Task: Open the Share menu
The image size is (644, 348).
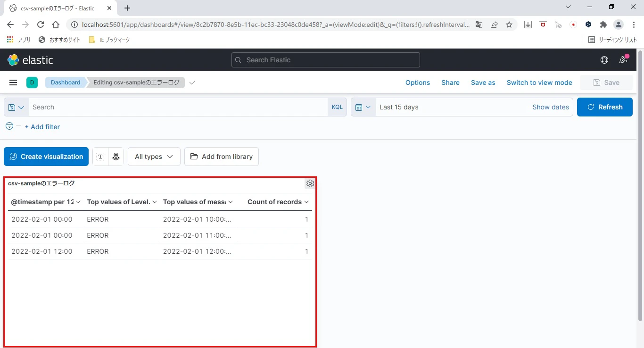Action: [450, 83]
